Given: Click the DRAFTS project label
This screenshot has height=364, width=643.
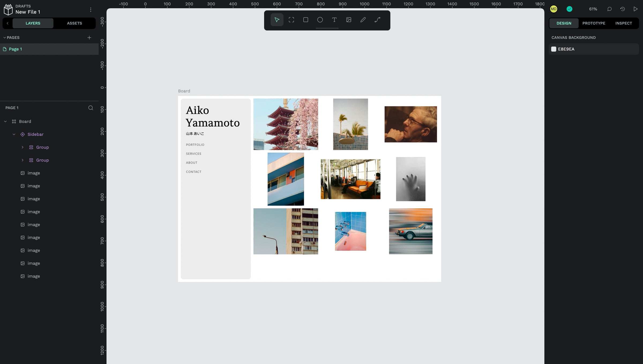Looking at the screenshot, I should point(23,6).
